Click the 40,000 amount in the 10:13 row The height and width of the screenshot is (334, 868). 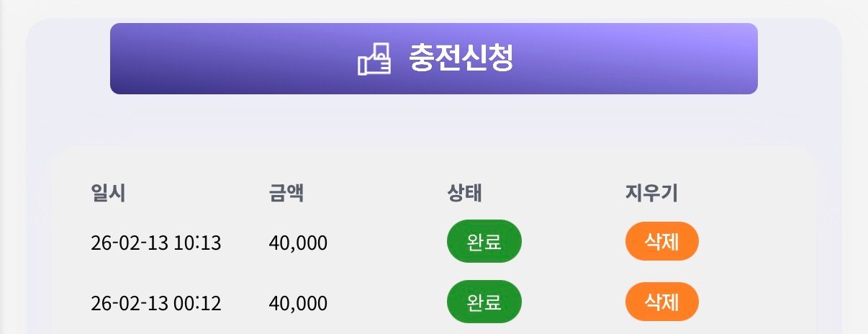[x=298, y=243]
